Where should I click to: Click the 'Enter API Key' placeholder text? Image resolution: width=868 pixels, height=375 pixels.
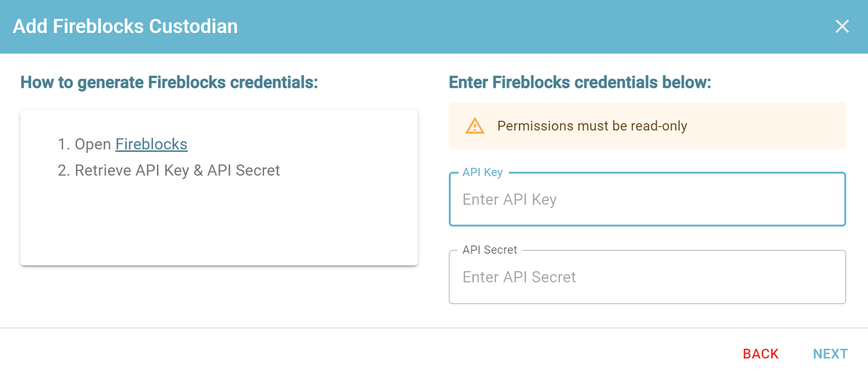[509, 199]
